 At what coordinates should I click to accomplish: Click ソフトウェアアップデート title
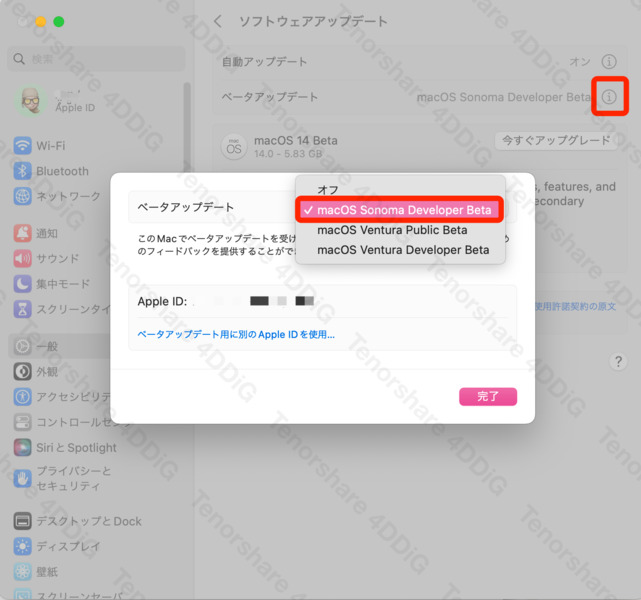pyautogui.click(x=313, y=21)
